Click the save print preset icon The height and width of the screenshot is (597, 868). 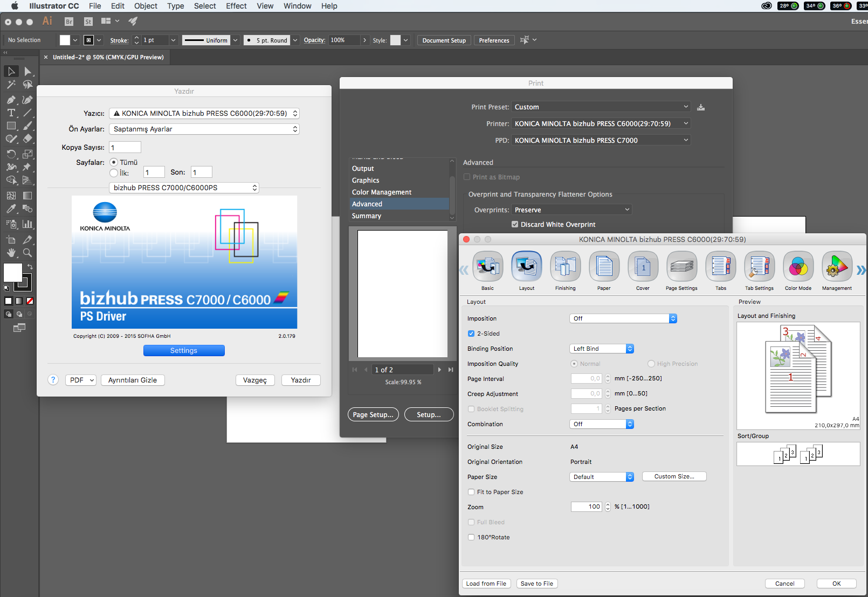(701, 107)
